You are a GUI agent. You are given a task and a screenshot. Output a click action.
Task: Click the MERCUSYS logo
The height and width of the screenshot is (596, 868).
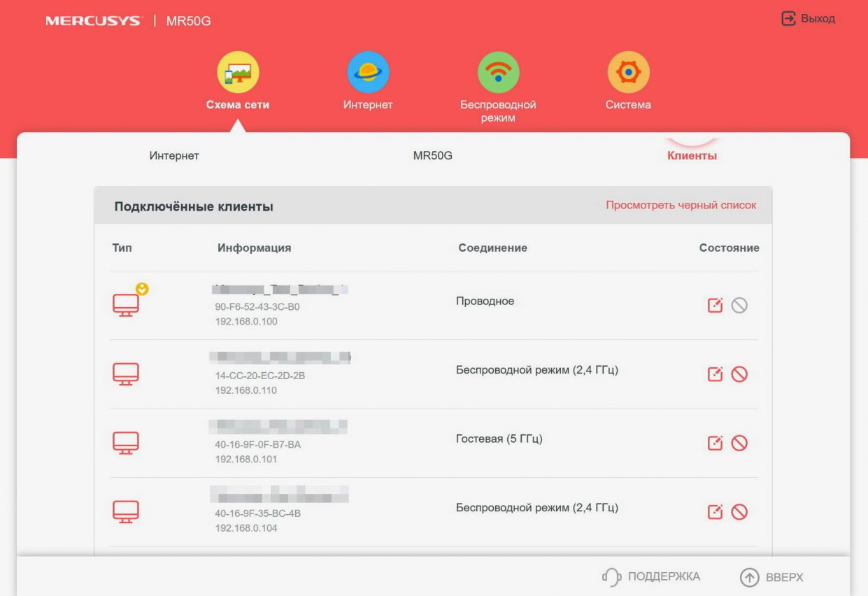[93, 21]
